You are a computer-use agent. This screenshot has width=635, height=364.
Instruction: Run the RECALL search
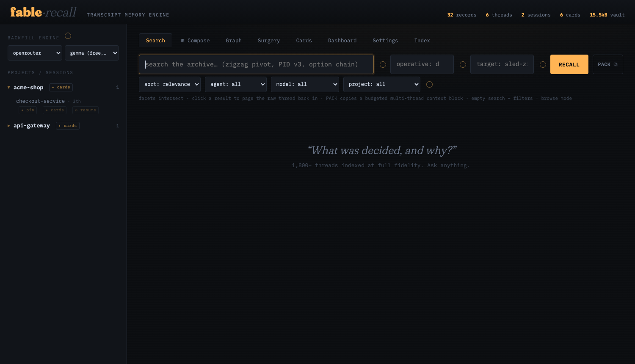[x=569, y=64]
